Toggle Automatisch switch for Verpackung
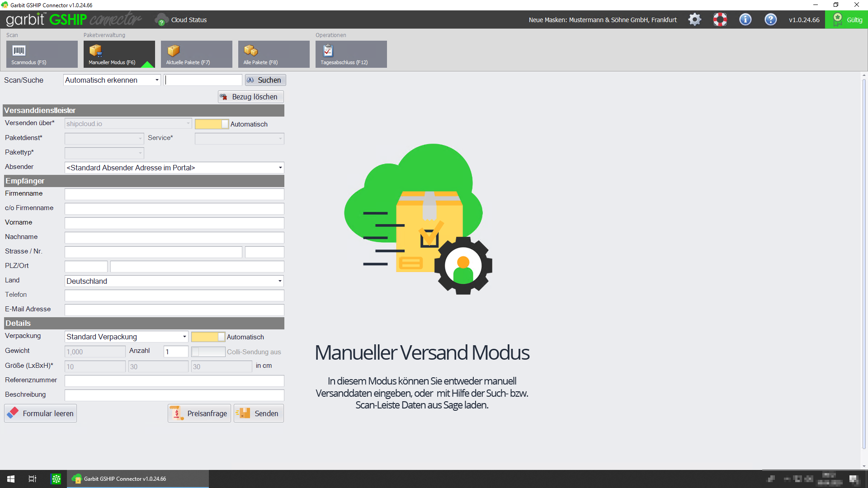868x488 pixels. tap(208, 337)
